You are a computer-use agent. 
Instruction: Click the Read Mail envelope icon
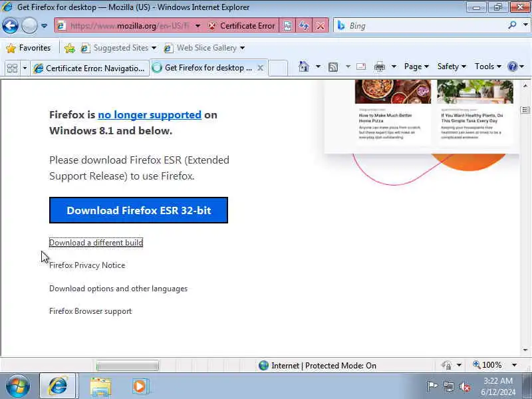pos(361,66)
